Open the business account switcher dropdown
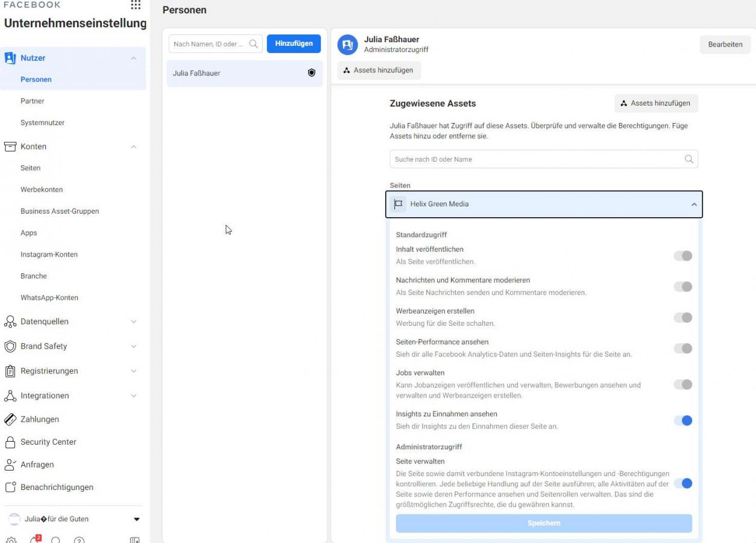The image size is (756, 543). tap(136, 519)
